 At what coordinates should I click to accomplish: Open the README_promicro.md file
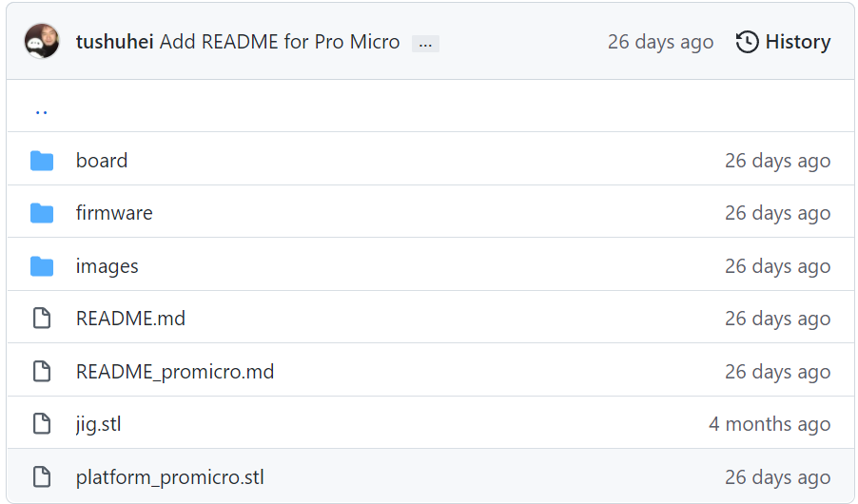point(175,372)
